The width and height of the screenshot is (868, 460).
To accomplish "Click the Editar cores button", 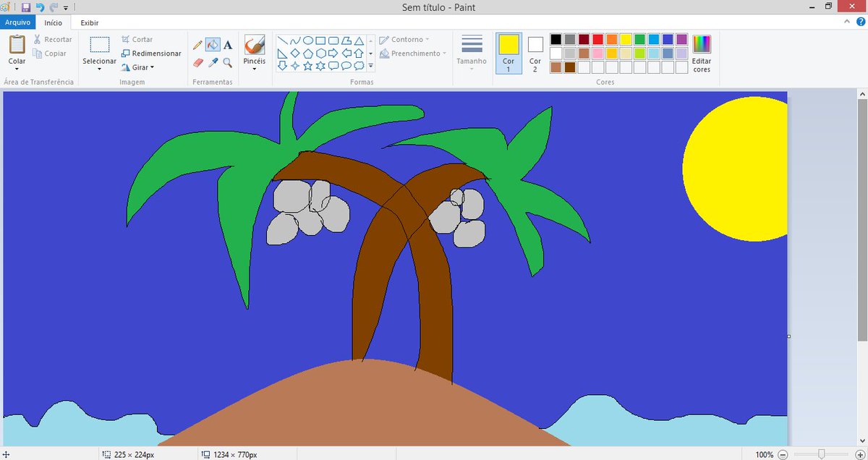I will click(702, 54).
